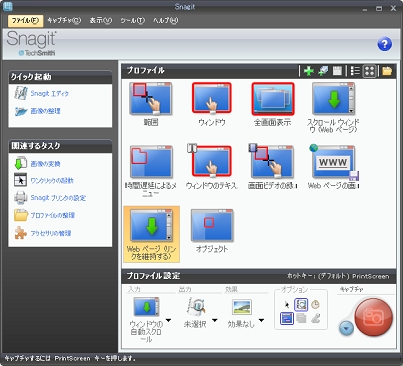Toggle the timer clock capture option

(315, 304)
